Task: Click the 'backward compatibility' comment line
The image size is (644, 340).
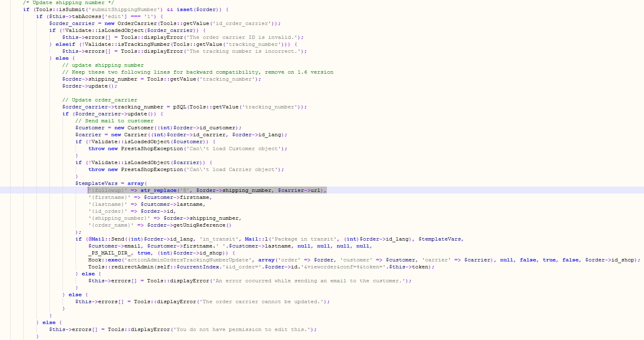Action: 198,72
